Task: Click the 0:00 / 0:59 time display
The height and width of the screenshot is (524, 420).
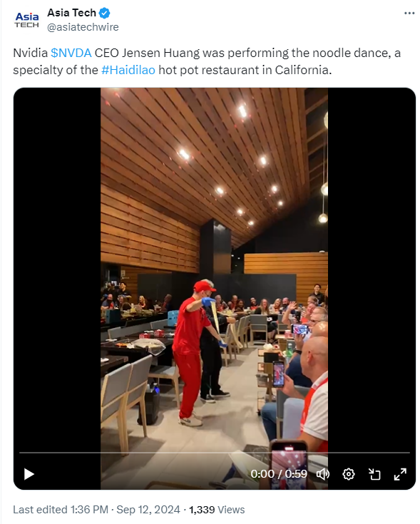Action: [x=279, y=474]
